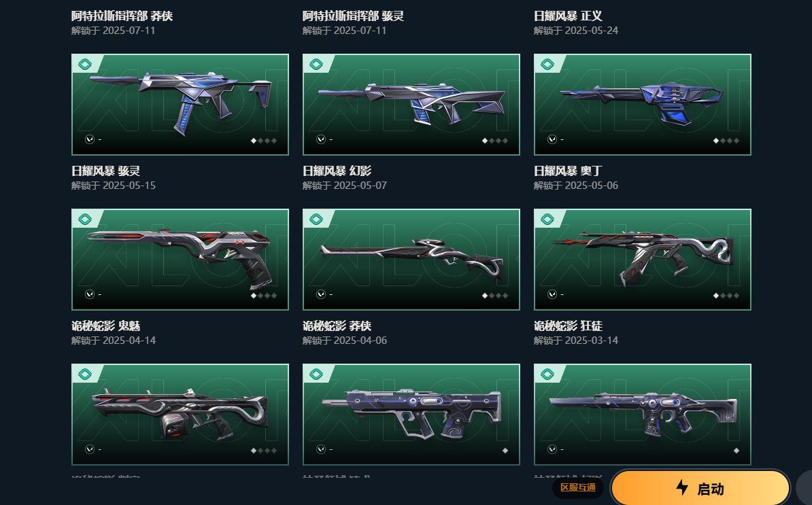The width and height of the screenshot is (812, 505).
Task: Click the 日耀风暴 正义 title
Action: (568, 16)
